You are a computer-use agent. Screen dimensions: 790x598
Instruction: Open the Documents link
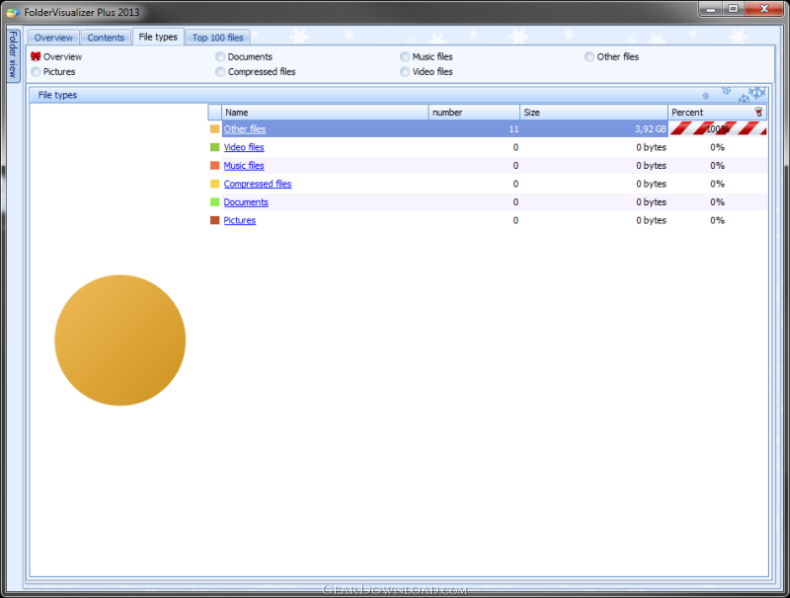246,202
